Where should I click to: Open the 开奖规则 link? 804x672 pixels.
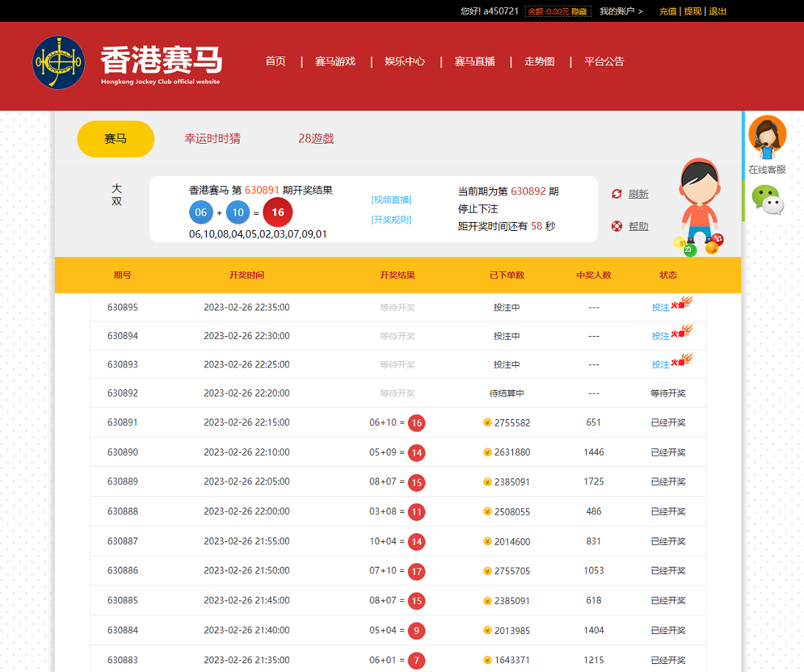click(391, 220)
